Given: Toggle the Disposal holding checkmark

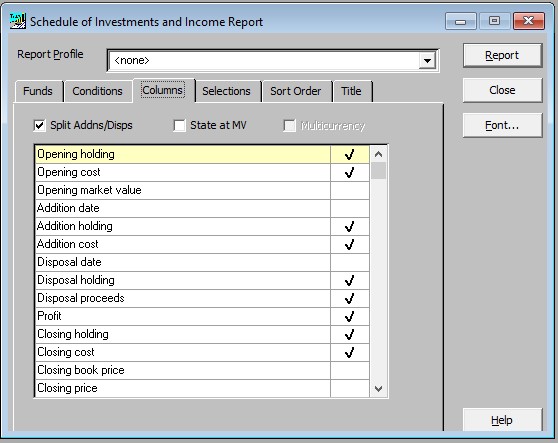Looking at the screenshot, I should 350,280.
